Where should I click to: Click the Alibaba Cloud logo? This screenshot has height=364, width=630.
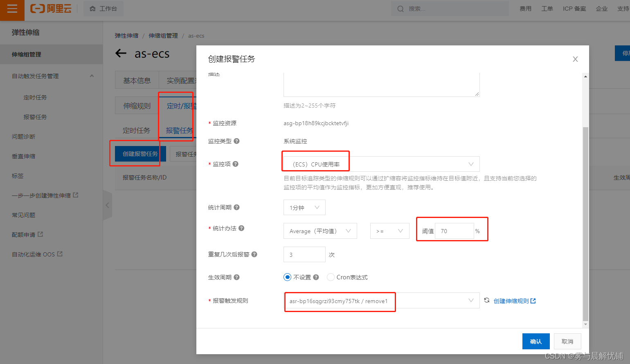(51, 9)
